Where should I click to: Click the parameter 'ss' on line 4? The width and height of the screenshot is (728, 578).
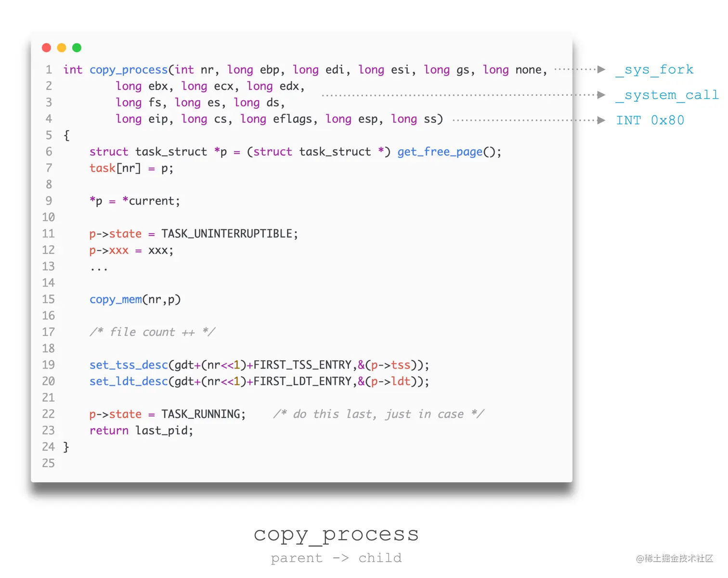coord(430,119)
